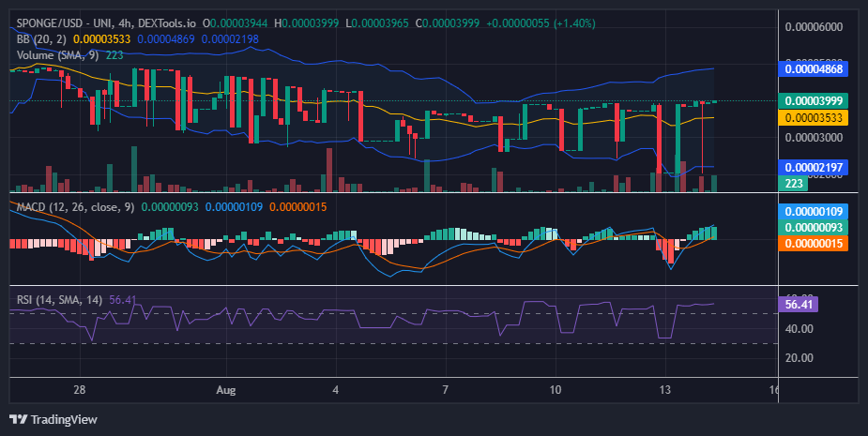Click the BB basis price tag 0.00003533
Viewport: 868px width, 436px height.
(814, 117)
